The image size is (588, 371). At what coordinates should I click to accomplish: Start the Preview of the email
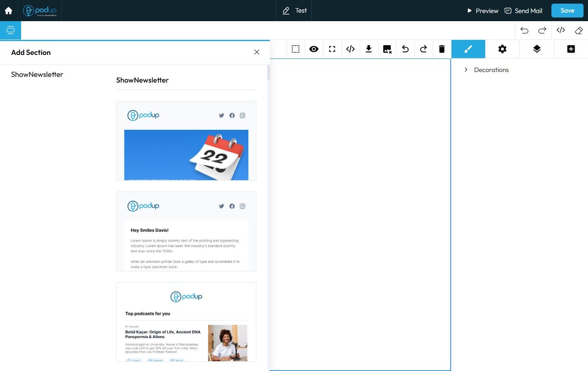tap(483, 11)
